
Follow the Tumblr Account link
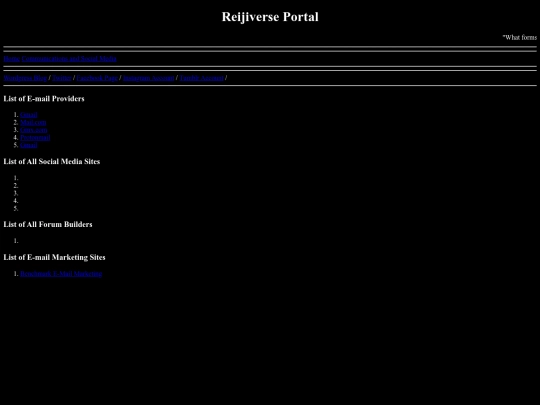point(201,78)
